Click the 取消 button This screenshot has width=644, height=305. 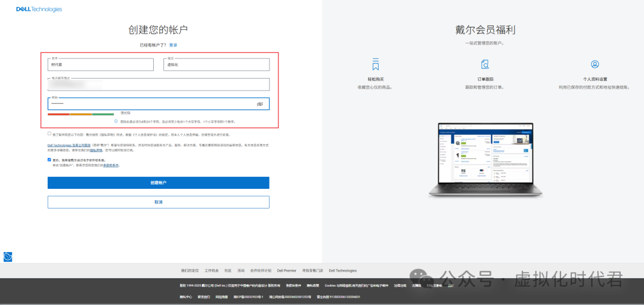159,202
